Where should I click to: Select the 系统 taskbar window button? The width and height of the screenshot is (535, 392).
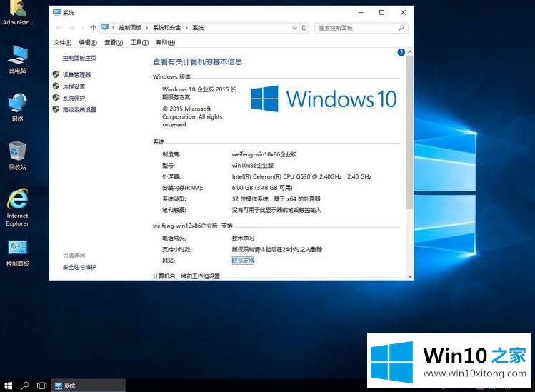[89, 386]
